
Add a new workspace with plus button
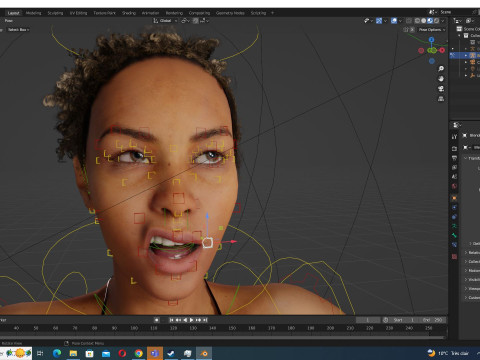pyautogui.click(x=272, y=13)
